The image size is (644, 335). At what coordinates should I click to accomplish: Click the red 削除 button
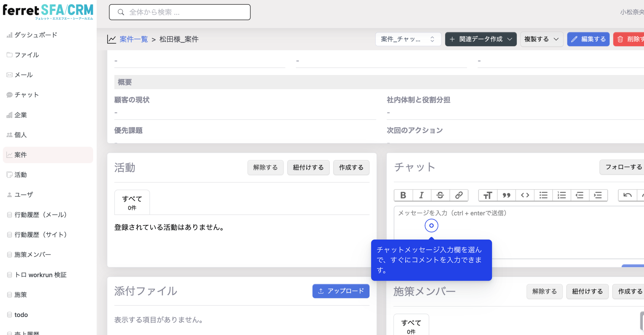point(629,39)
